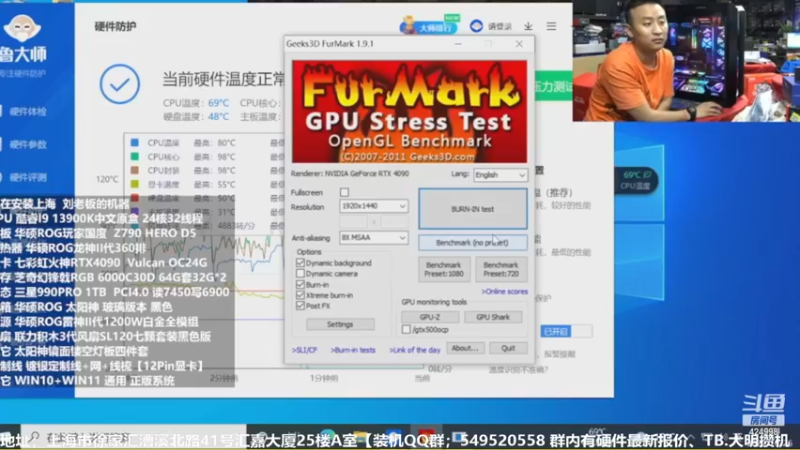Click the Lu Master mascot logo
The width and height of the screenshot is (800, 450).
[x=22, y=28]
